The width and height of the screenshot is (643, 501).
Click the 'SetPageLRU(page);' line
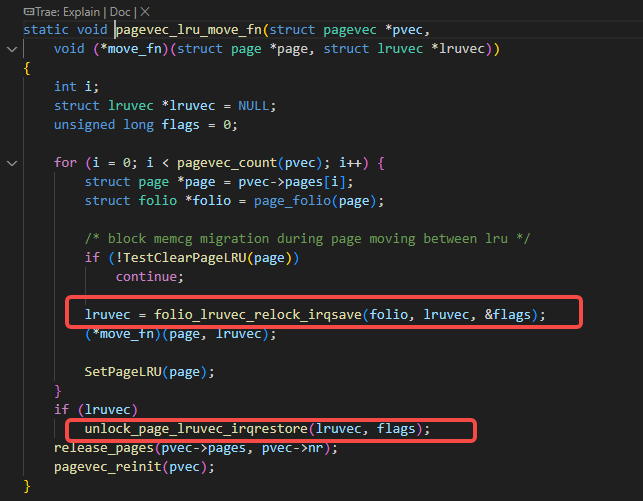(149, 372)
